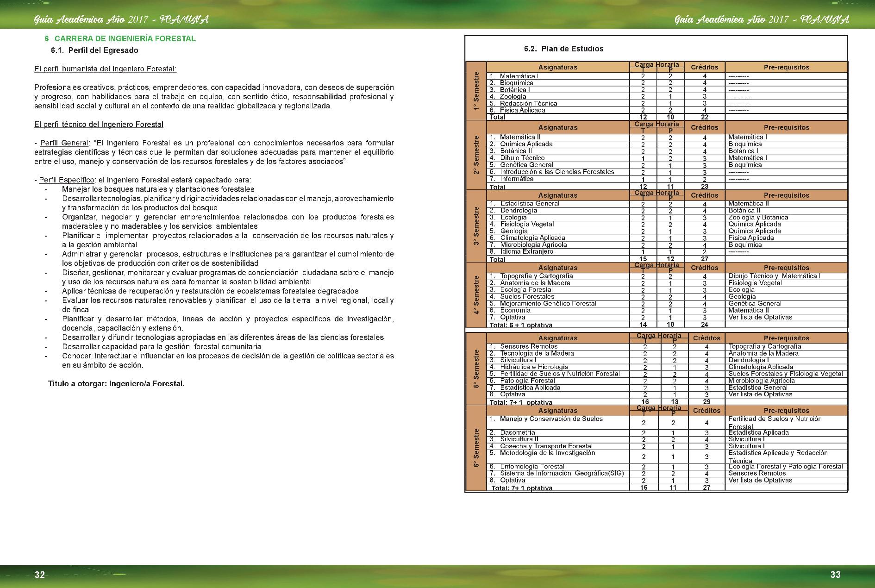Click prerequisite 'Suelos Forestales y Fisiología Vegetal'
Viewport: 875px width, 588px height.
[786, 374]
